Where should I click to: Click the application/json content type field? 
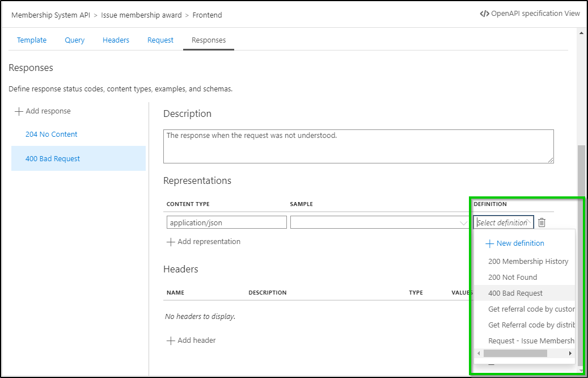(226, 222)
